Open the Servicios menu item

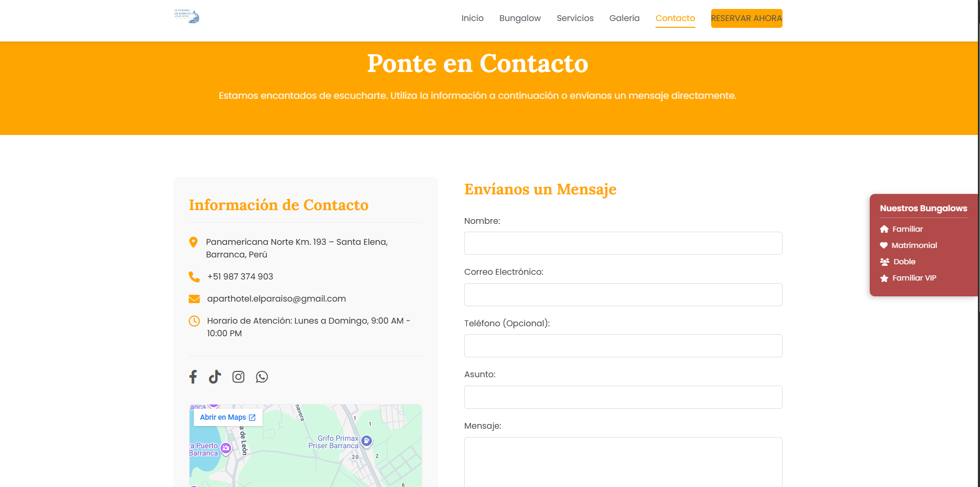(575, 18)
